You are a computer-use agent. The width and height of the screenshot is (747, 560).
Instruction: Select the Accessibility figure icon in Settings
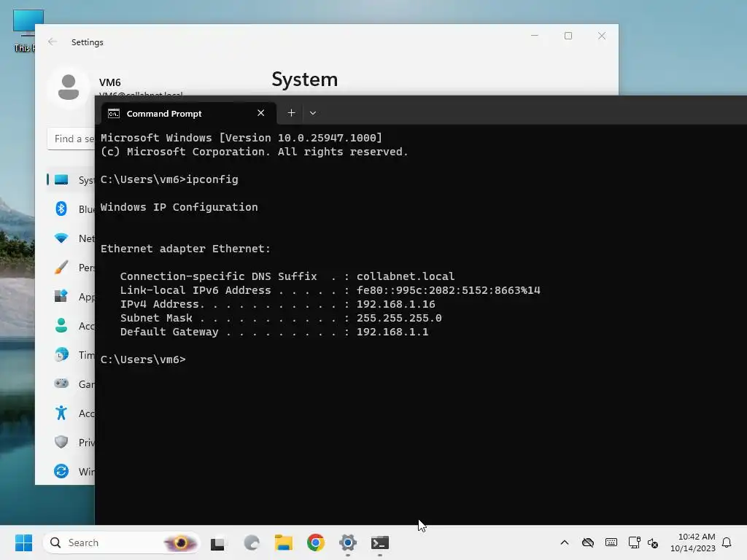(x=61, y=413)
